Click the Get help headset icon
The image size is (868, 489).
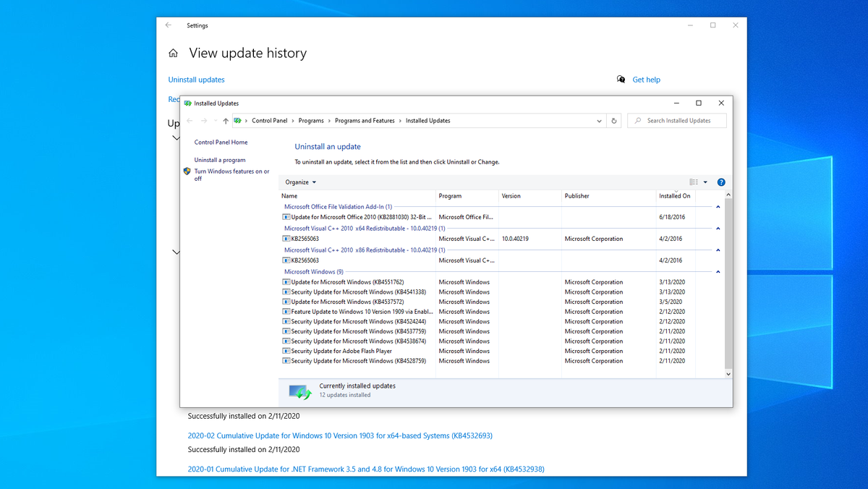pos(621,80)
